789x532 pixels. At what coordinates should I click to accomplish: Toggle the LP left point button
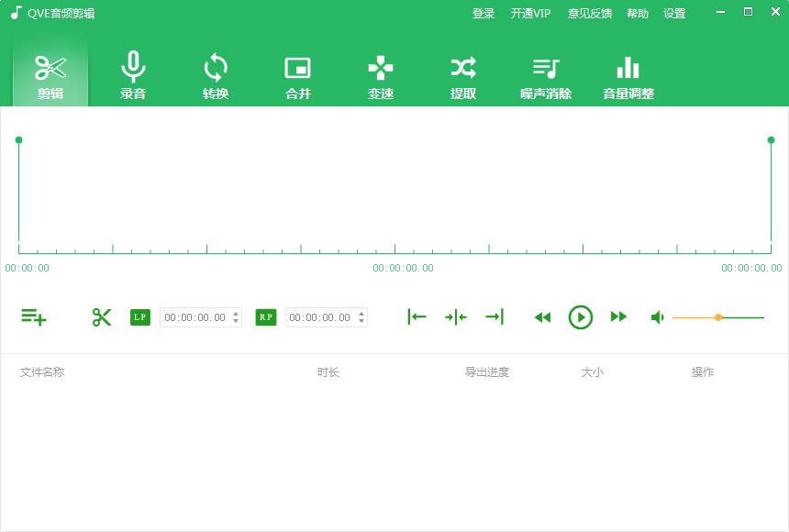[x=139, y=316]
